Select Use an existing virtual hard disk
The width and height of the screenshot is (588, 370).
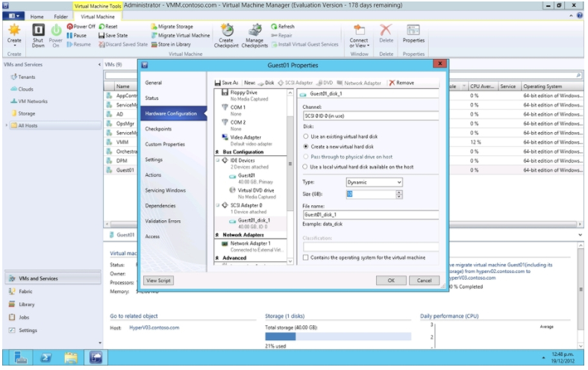click(x=306, y=137)
